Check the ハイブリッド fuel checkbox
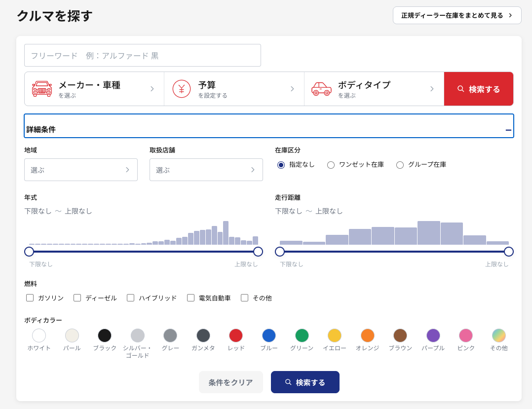The image size is (532, 409). tap(131, 298)
